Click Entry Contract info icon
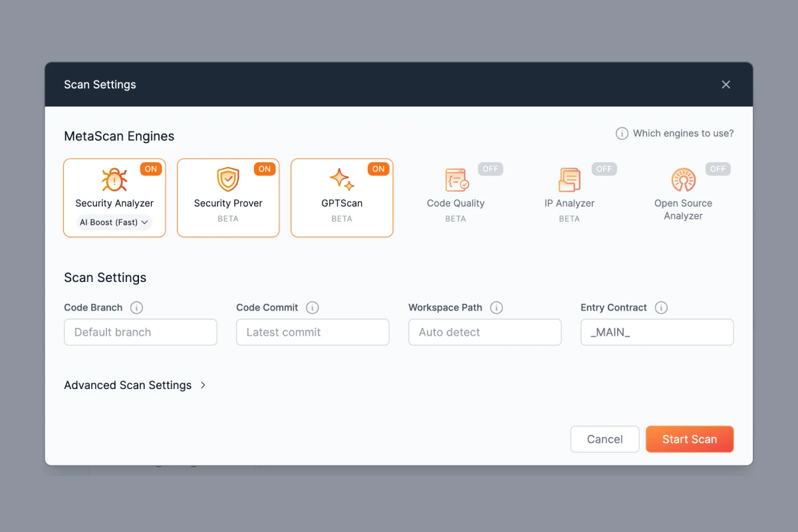The height and width of the screenshot is (532, 798). pos(660,308)
